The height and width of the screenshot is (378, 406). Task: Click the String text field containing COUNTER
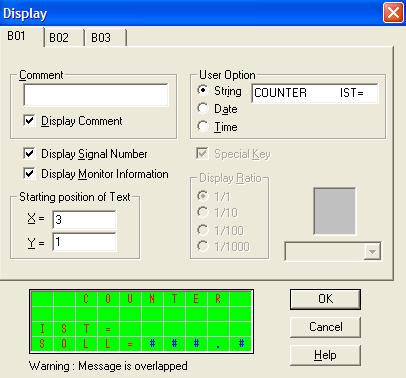(315, 93)
